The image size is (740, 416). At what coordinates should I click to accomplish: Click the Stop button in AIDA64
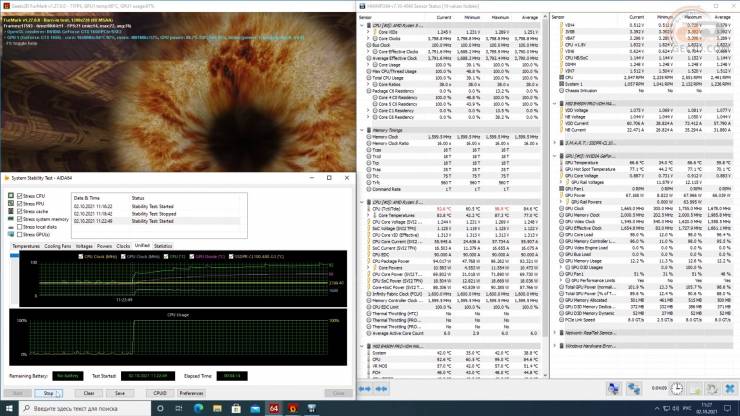tap(49, 393)
